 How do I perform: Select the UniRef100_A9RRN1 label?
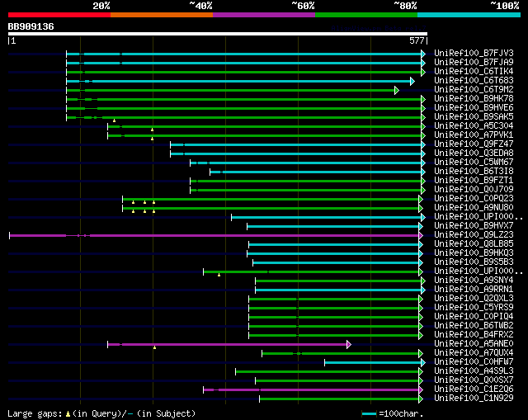tap(474, 290)
